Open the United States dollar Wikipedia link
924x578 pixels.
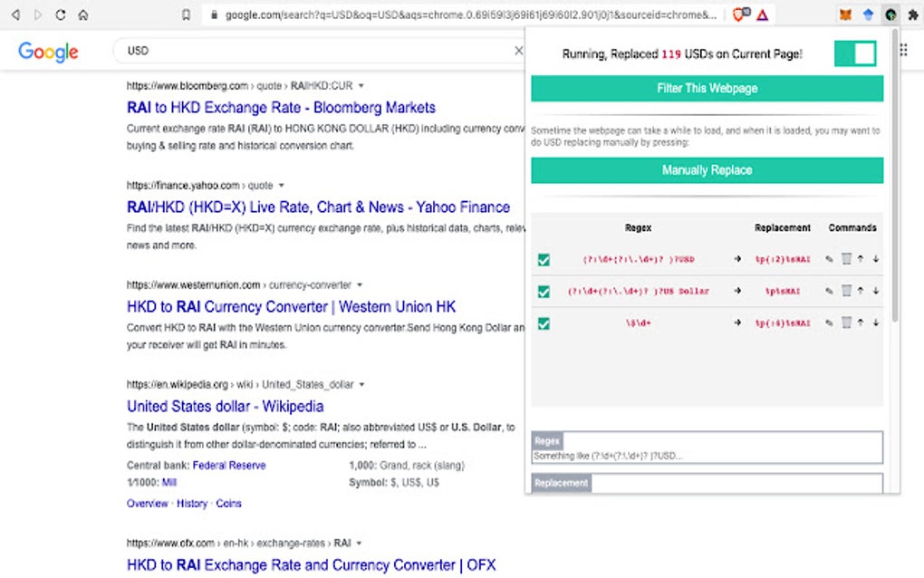click(x=225, y=406)
